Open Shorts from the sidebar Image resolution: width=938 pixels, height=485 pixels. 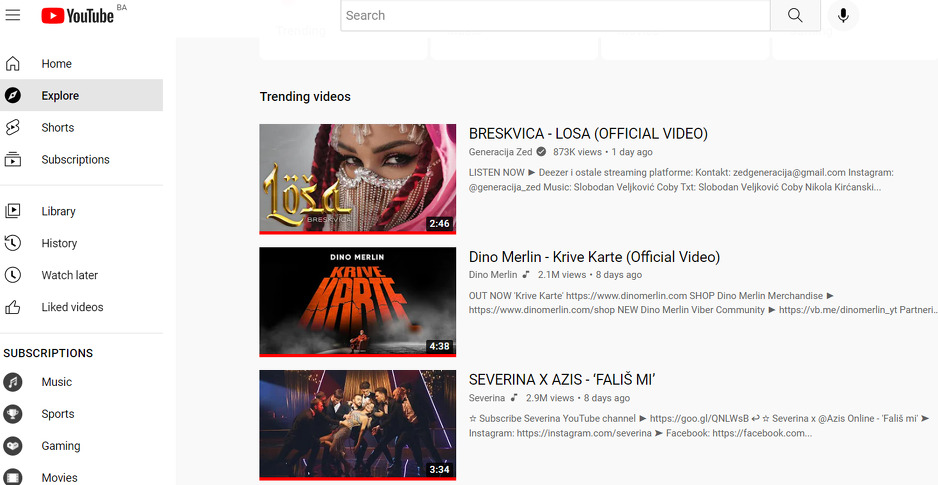[x=57, y=128]
